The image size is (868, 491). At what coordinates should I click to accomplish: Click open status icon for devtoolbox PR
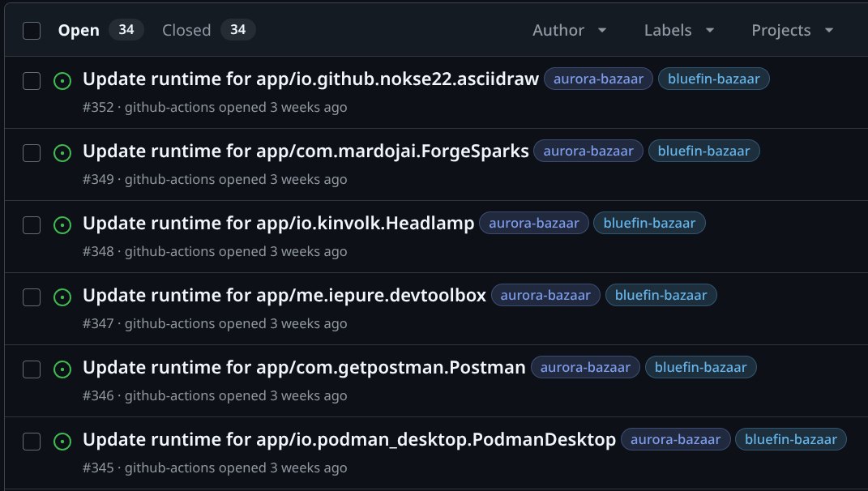click(x=62, y=297)
